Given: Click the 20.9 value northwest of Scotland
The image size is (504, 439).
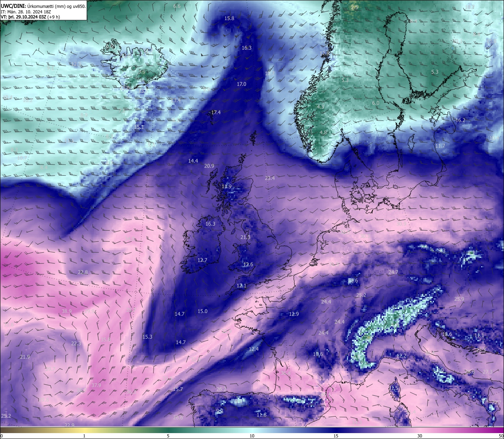Looking at the screenshot, I should [x=209, y=166].
